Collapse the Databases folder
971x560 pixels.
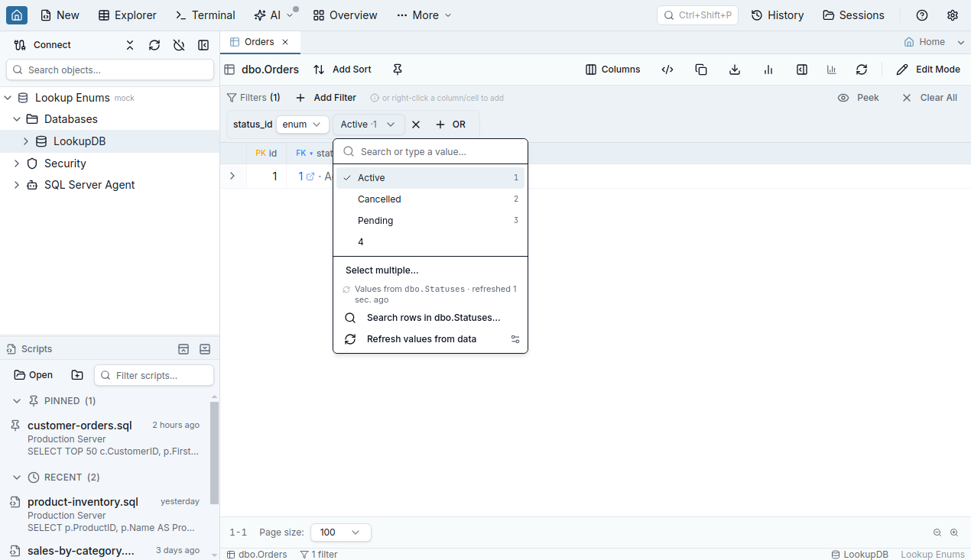[17, 119]
